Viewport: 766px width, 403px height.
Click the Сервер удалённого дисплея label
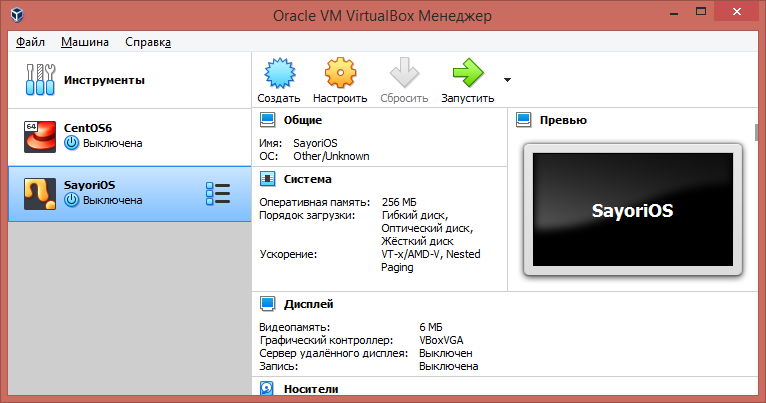(334, 353)
